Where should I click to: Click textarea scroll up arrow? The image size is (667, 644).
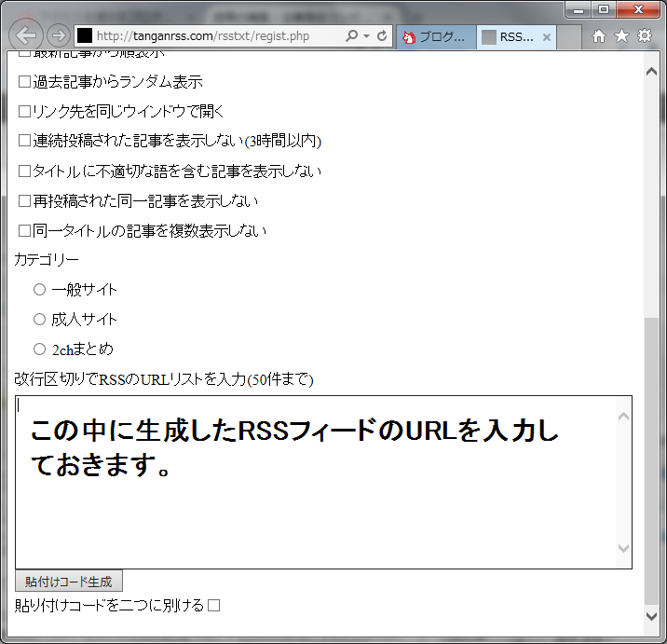point(623,417)
